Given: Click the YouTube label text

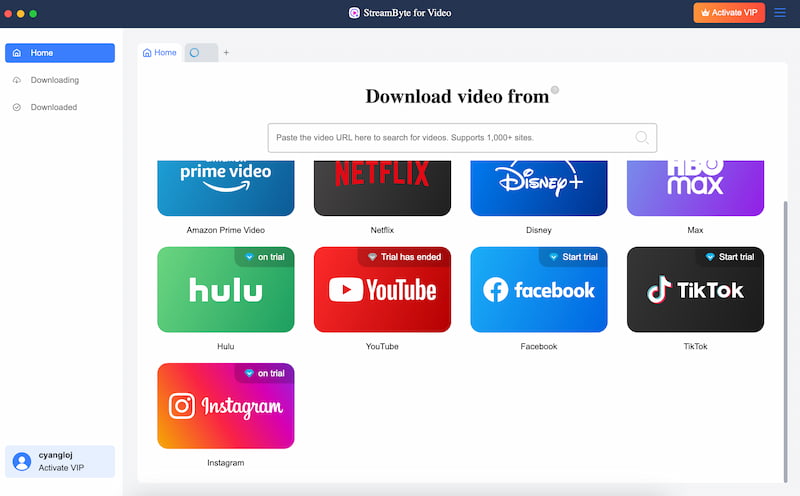Looking at the screenshot, I should [382, 346].
